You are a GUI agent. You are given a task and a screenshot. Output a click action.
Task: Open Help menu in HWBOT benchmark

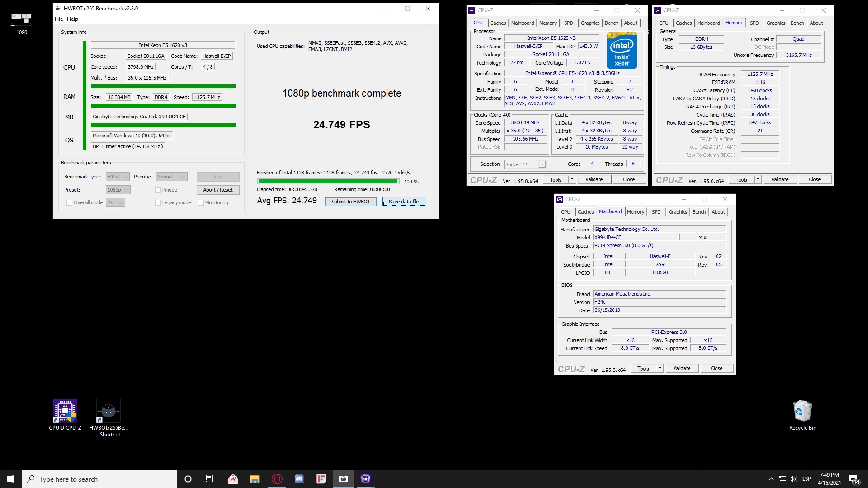72,19
